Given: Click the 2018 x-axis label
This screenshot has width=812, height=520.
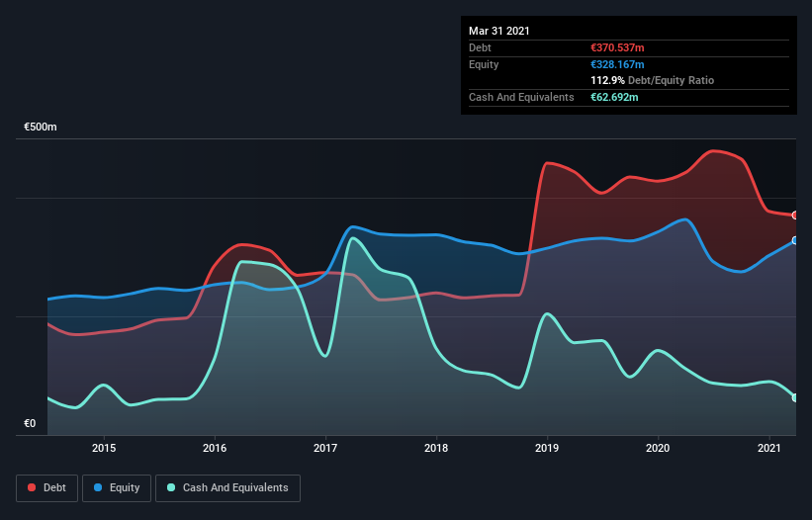Looking at the screenshot, I should coord(436,448).
